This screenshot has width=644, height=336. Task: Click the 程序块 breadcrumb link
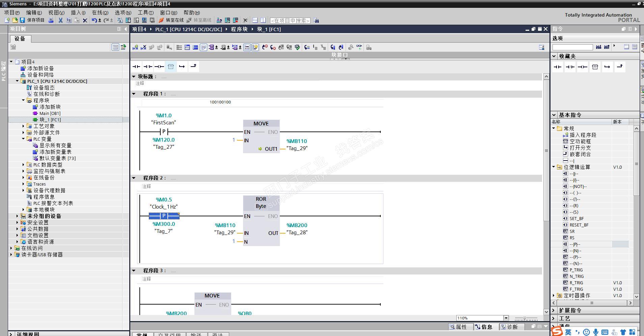(239, 29)
